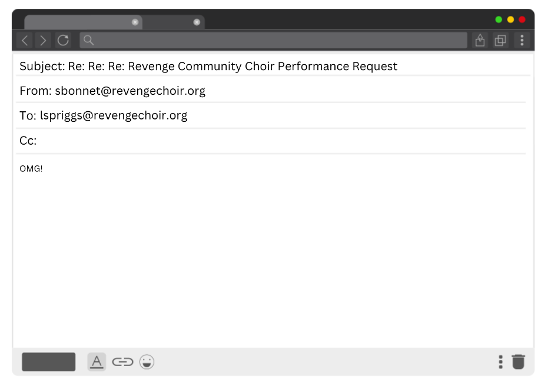Screen dimensions: 551x392
Task: Click the text formatting 'A' icon
Action: 97,361
